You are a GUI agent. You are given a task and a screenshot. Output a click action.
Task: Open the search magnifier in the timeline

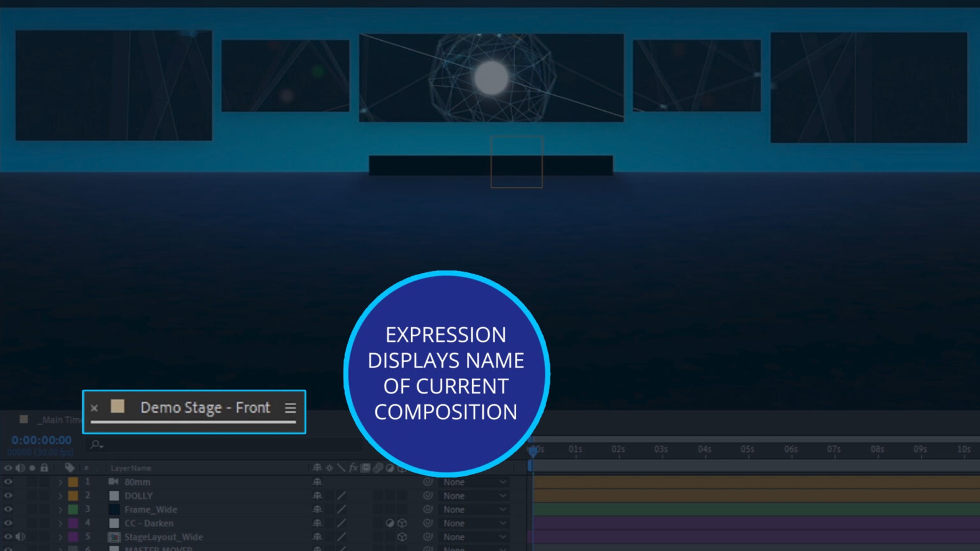[x=94, y=444]
